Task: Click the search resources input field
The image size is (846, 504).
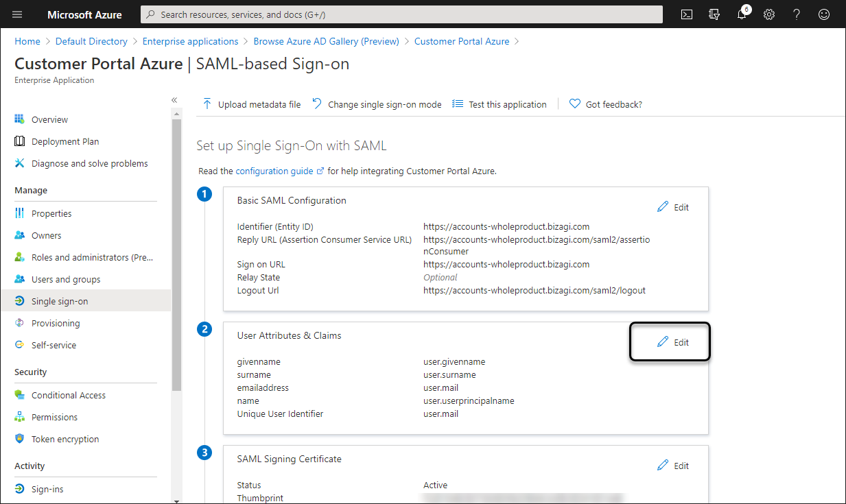Action: pos(401,14)
